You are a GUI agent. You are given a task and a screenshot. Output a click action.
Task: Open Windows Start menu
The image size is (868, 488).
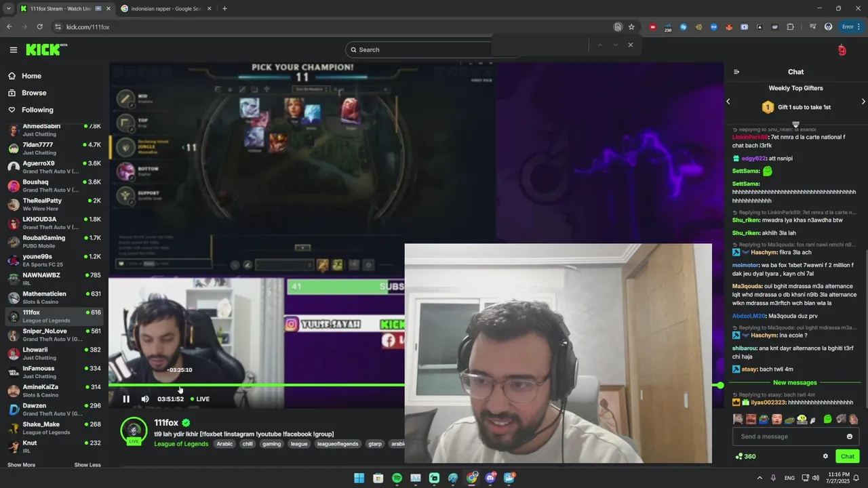coord(359,478)
